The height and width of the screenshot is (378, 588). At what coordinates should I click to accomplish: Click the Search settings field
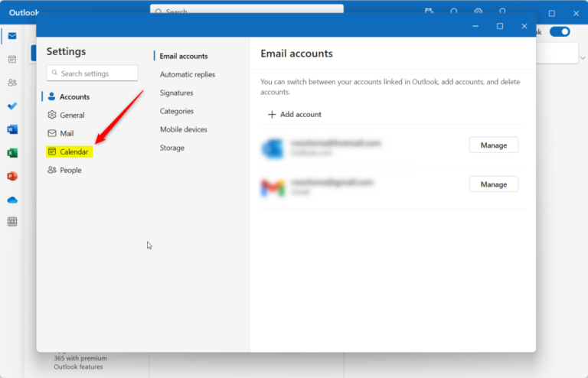point(92,73)
